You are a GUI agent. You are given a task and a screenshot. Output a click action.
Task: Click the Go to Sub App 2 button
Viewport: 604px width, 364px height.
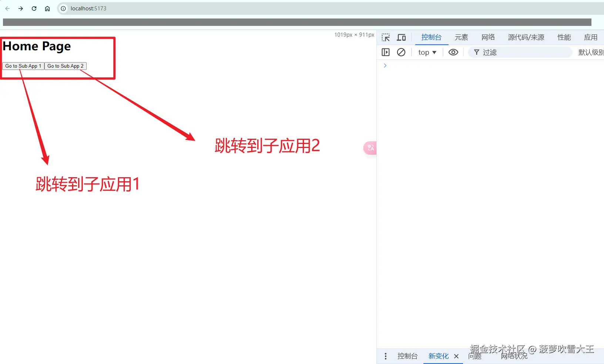tap(65, 66)
